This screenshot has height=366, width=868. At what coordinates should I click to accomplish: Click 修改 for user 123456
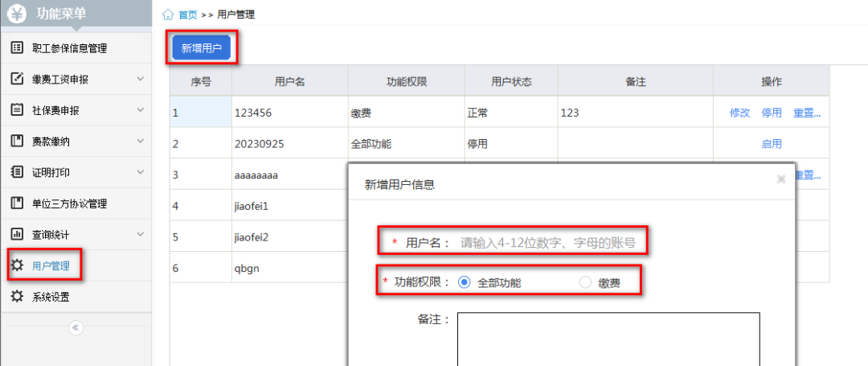coord(739,113)
